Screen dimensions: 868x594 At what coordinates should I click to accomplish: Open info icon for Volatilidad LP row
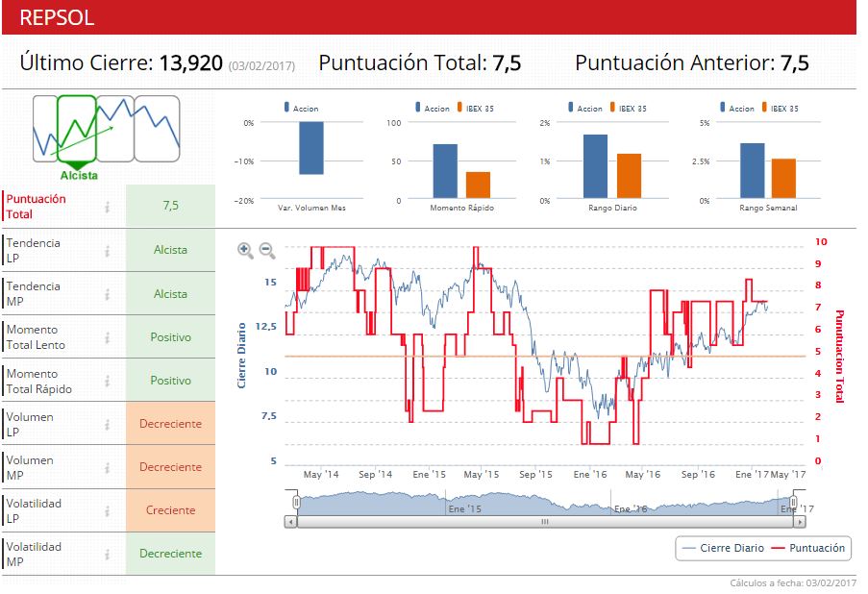click(108, 511)
